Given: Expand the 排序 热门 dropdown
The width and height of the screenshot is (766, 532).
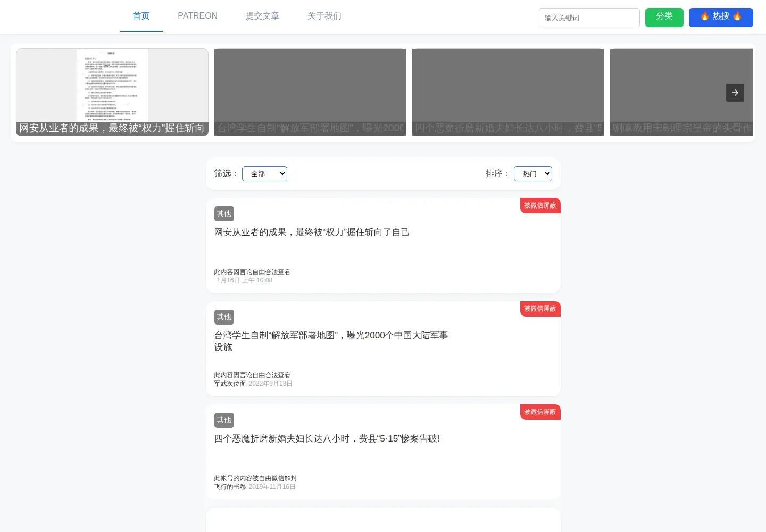Looking at the screenshot, I should coord(532,173).
